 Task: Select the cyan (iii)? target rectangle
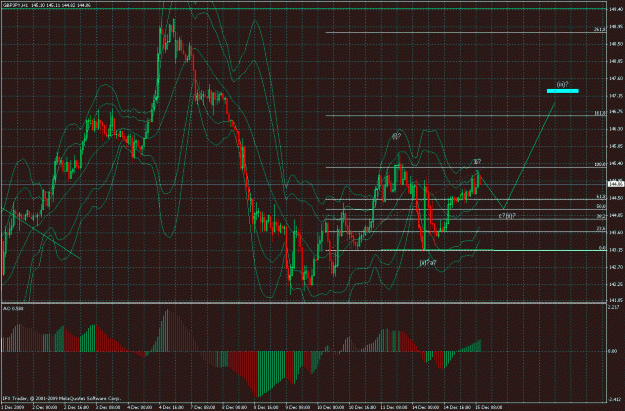(562, 91)
